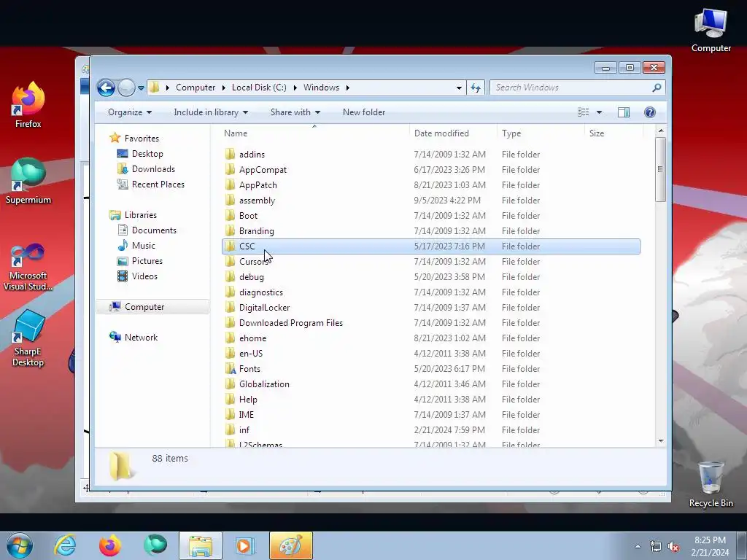Screen dimensions: 747x560
Task: Select the Branding folder icon
Action: click(x=230, y=230)
